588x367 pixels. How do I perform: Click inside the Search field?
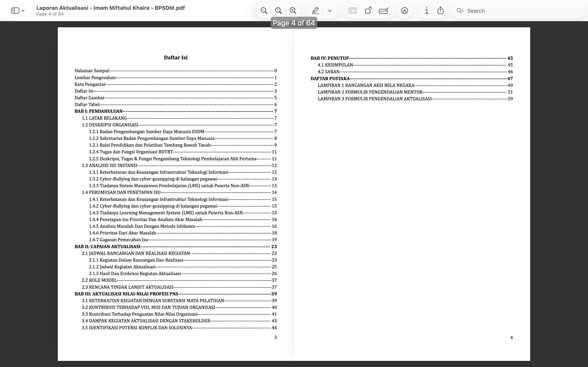(522, 11)
